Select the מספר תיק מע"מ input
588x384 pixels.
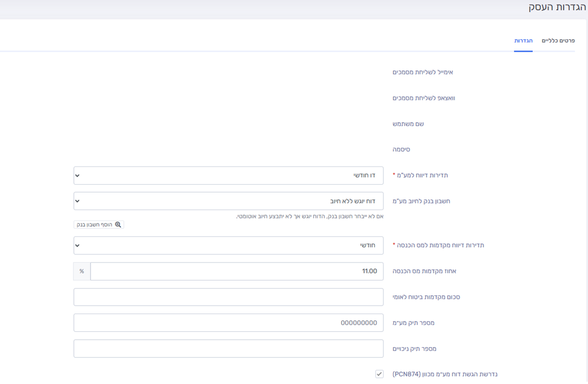click(228, 323)
